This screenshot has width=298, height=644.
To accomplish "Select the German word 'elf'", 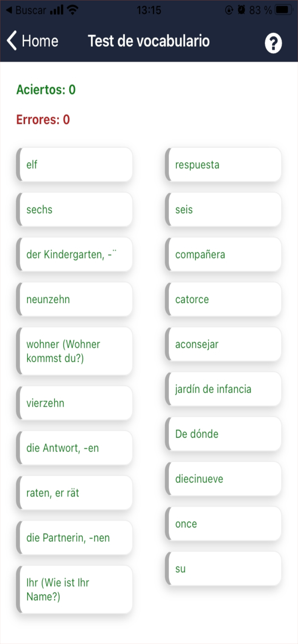I will click(74, 164).
